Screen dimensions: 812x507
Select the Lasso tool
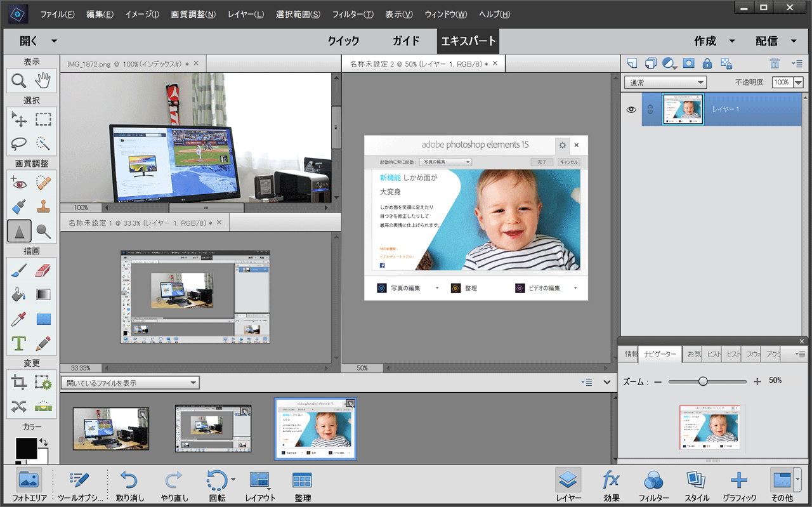[x=19, y=143]
